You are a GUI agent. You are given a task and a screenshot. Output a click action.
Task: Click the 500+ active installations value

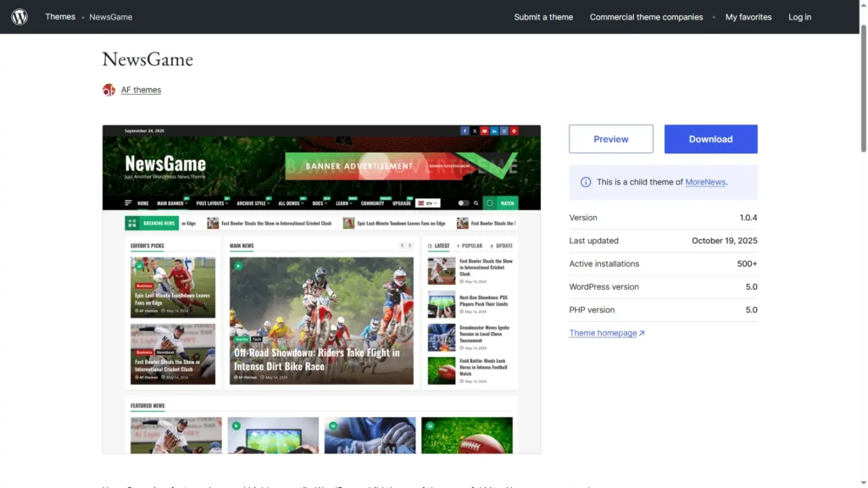coord(747,264)
